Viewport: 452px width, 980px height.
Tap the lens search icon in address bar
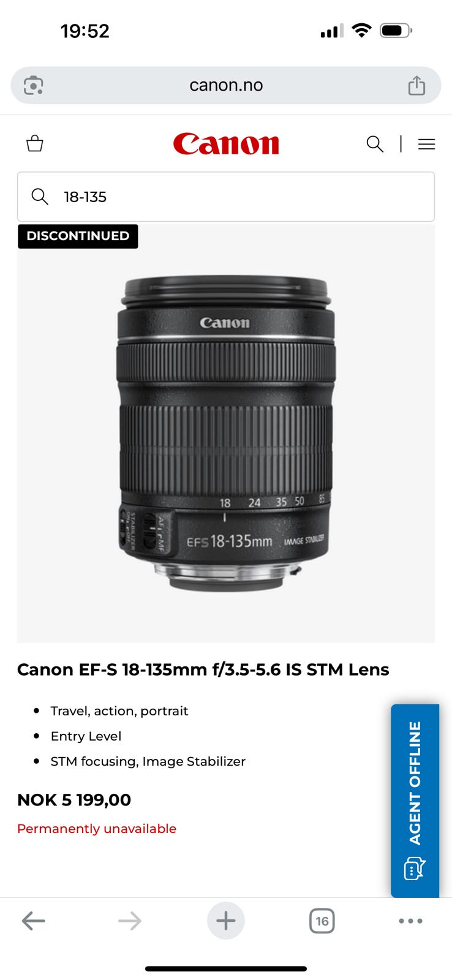point(33,85)
